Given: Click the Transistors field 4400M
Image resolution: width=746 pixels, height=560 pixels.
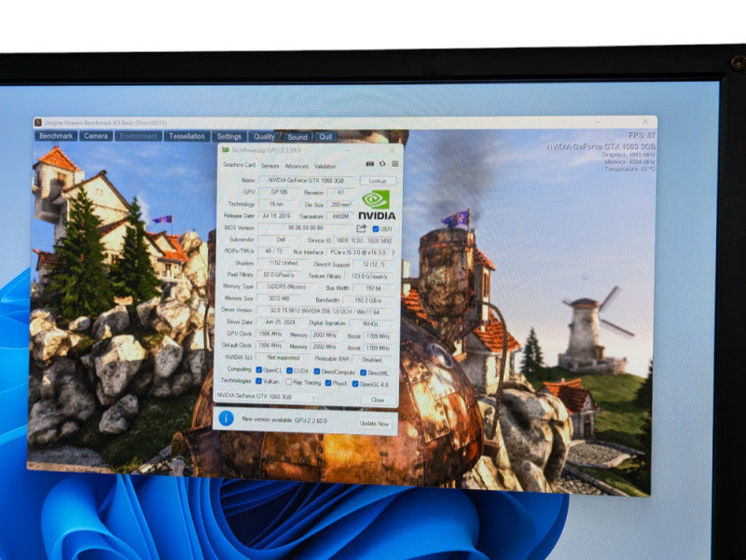Looking at the screenshot, I should click(x=340, y=216).
